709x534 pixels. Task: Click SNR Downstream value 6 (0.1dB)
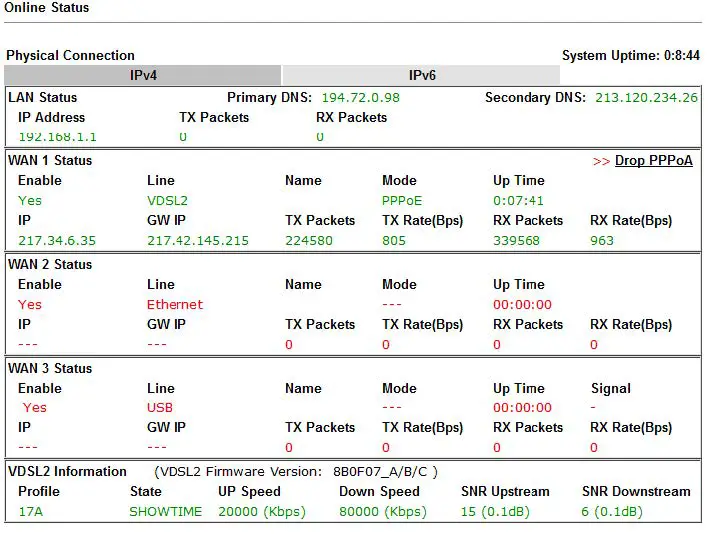[x=612, y=512]
